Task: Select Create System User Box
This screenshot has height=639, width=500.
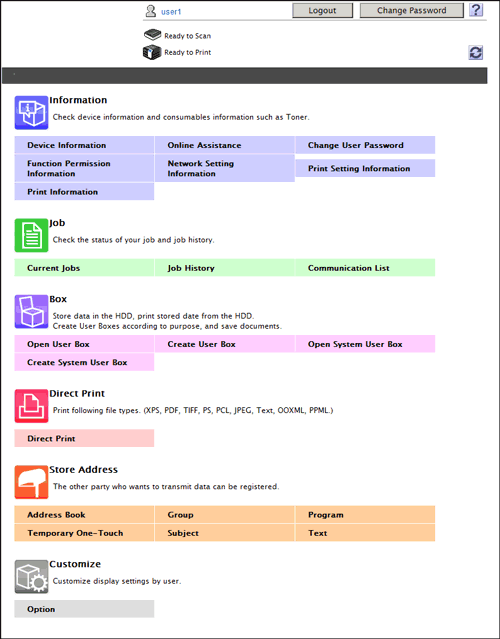Action: [x=84, y=362]
